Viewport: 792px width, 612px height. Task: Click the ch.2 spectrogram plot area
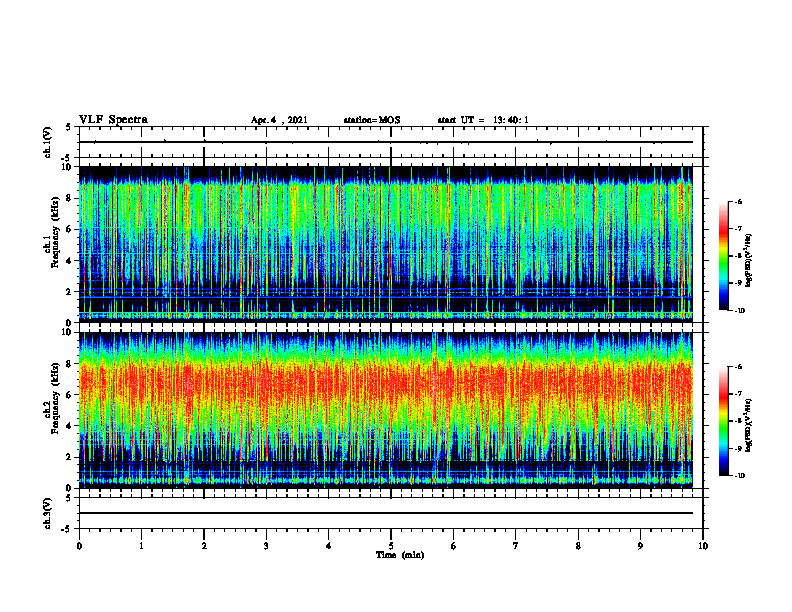click(385, 410)
